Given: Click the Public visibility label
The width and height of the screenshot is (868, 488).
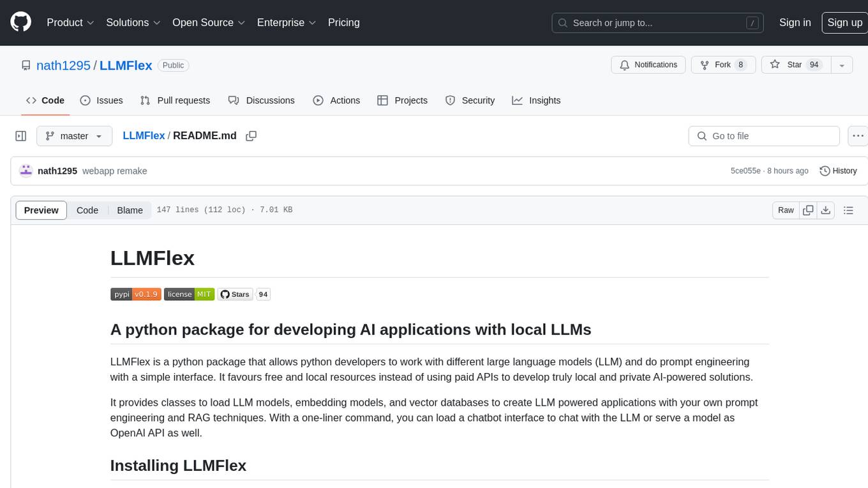Looking at the screenshot, I should point(173,65).
